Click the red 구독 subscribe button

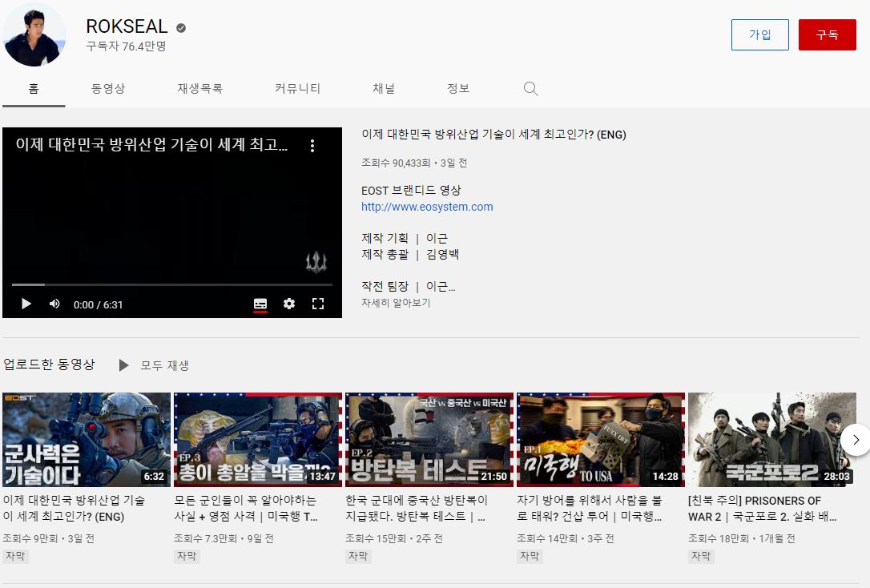tap(828, 34)
